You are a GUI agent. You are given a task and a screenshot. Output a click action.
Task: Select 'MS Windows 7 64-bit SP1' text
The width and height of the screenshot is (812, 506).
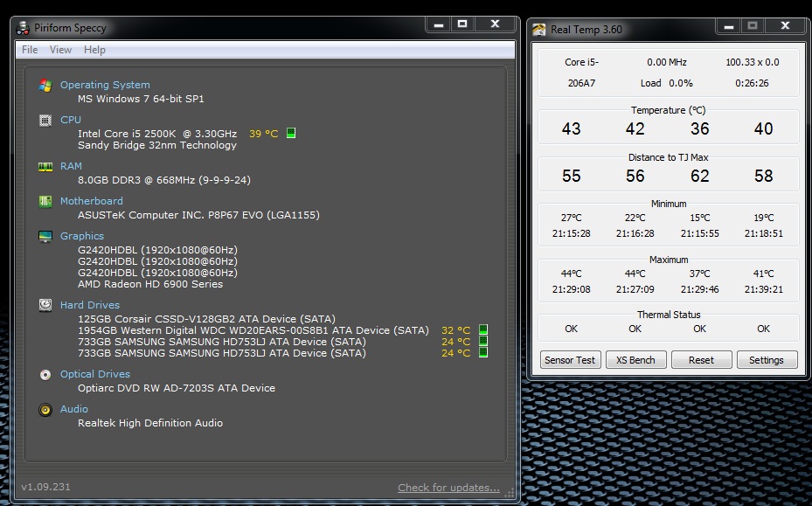pos(141,99)
